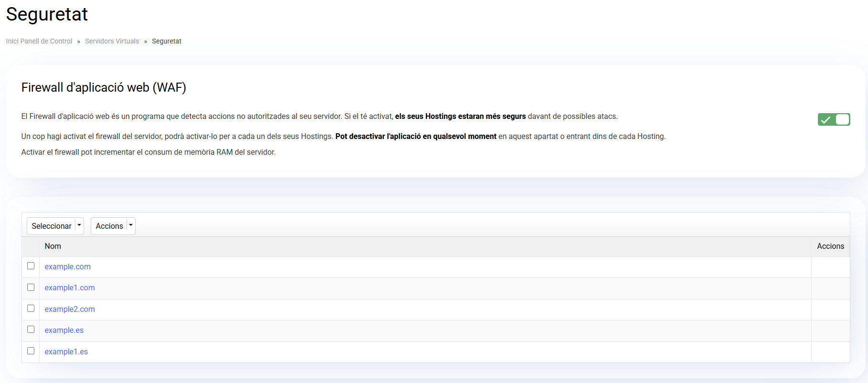
Task: Click the Nom column header
Action: (x=53, y=246)
